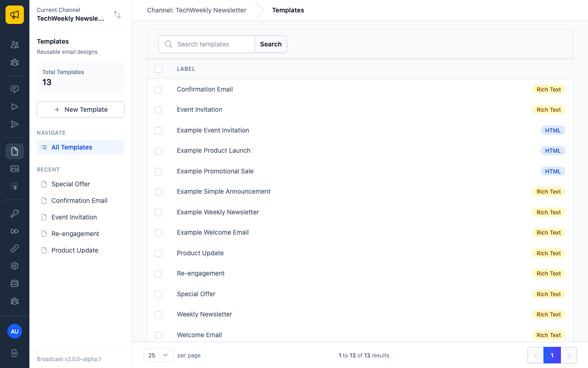Click document icon next to Re-engagement recent item
Image resolution: width=588 pixels, height=368 pixels.
tap(44, 234)
